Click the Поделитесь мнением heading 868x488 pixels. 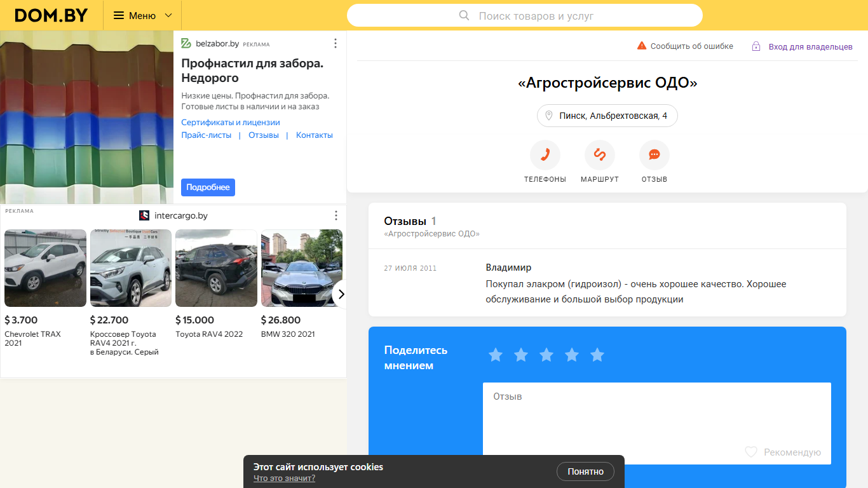[416, 358]
